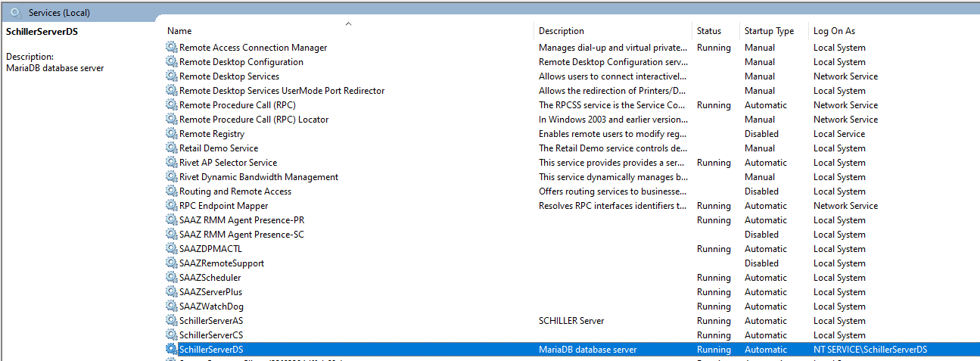Click the gear icon beside Remote Registry
Screen dimensions: 980x361
[172, 134]
